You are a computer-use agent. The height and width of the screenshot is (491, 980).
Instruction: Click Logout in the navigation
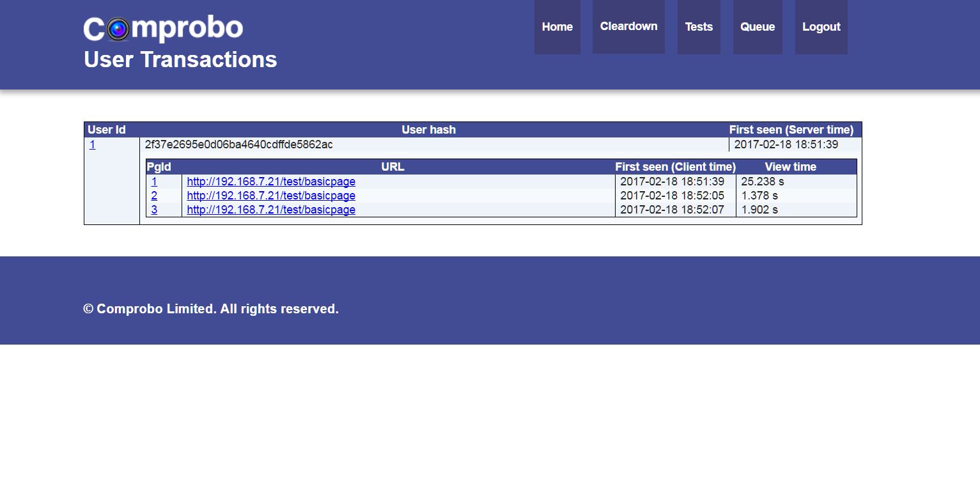click(x=821, y=27)
